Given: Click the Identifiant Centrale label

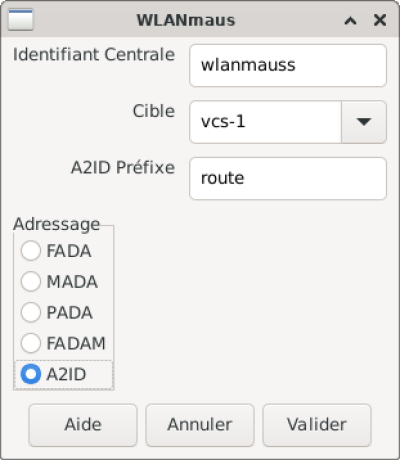Looking at the screenshot, I should tap(94, 54).
